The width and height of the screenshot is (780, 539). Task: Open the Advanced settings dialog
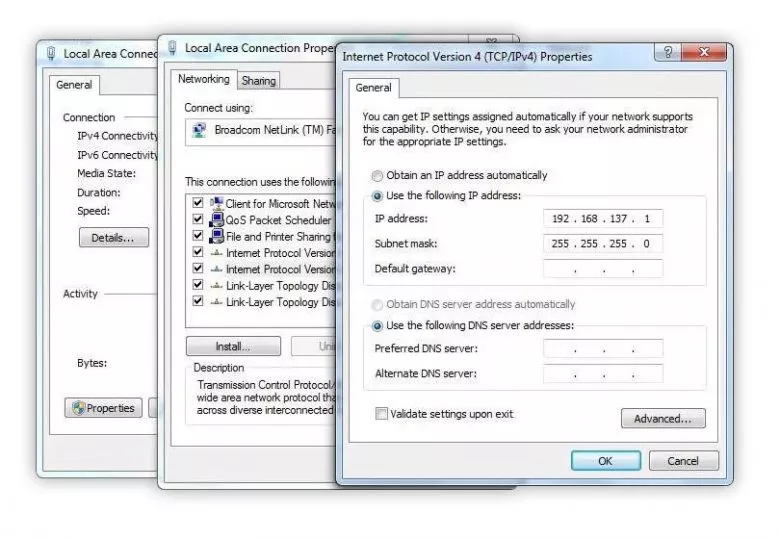tap(662, 419)
